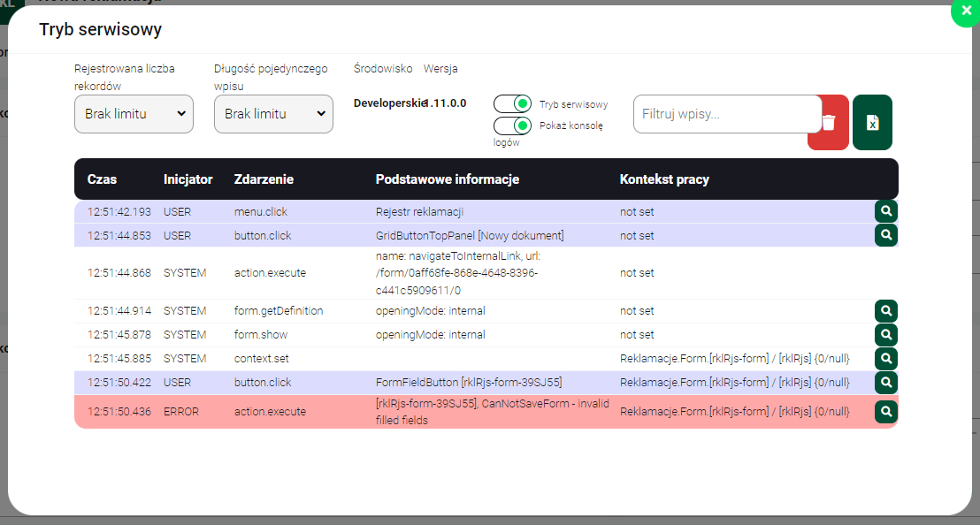Screen dimensions: 980x525
Task: Inspect the context.set log entry
Action: [886, 359]
